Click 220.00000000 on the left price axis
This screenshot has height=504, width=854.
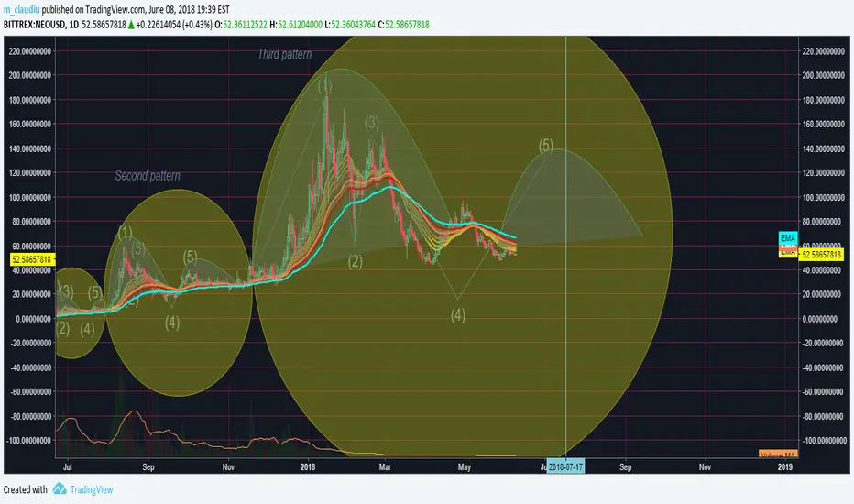click(x=30, y=51)
